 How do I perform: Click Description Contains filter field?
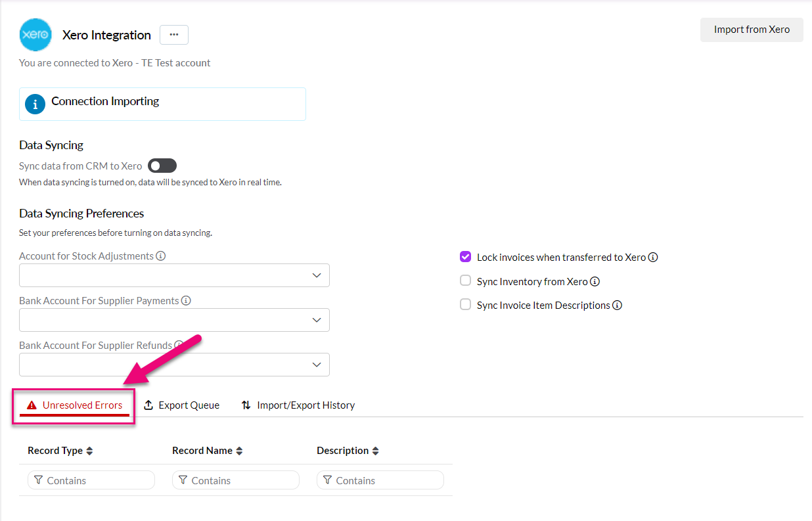[x=380, y=480]
